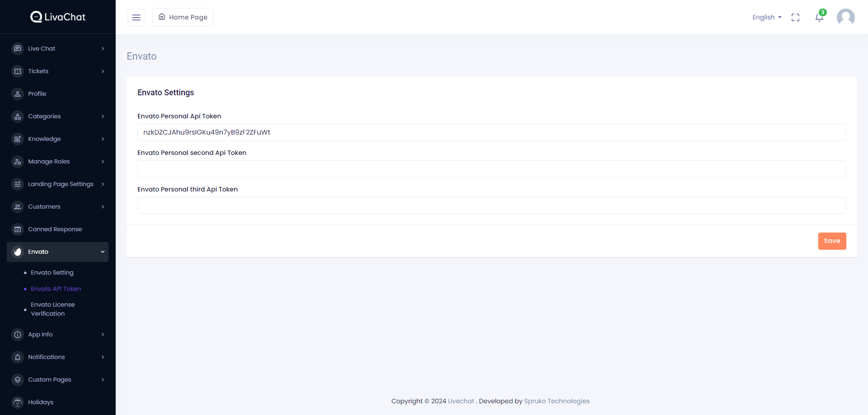Click the Envato page title
The image size is (868, 415).
point(142,56)
